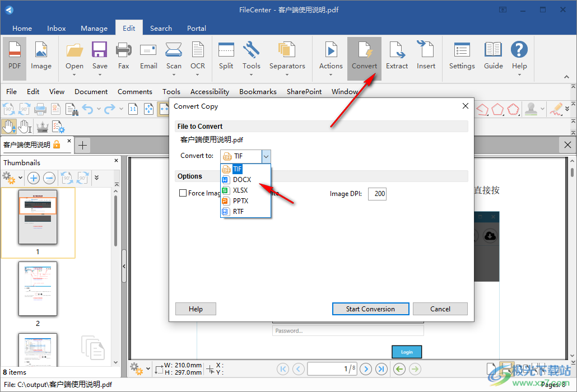The width and height of the screenshot is (577, 392).
Task: Open the Manage ribbon tab
Action: point(94,29)
